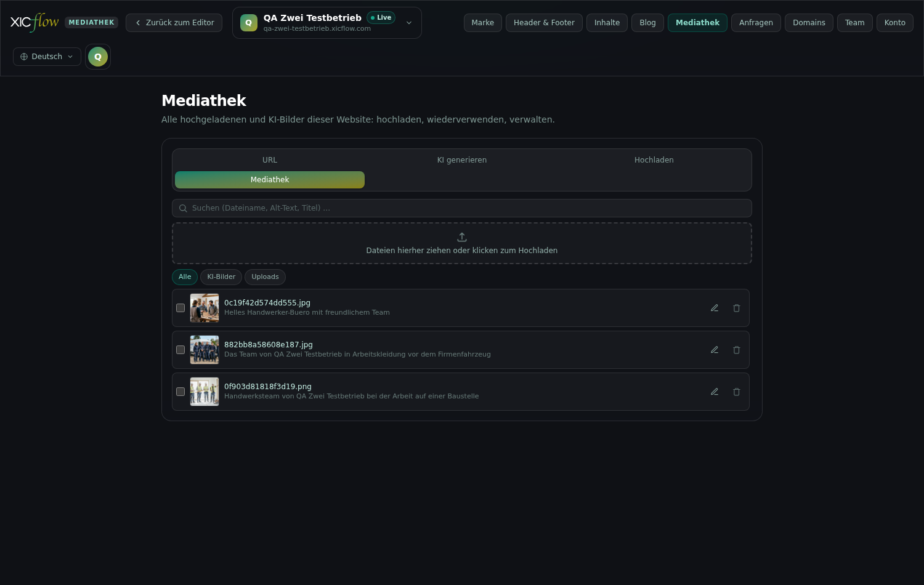
Task: Click file name 0c19f42d574dd555.jpg
Action: [267, 303]
